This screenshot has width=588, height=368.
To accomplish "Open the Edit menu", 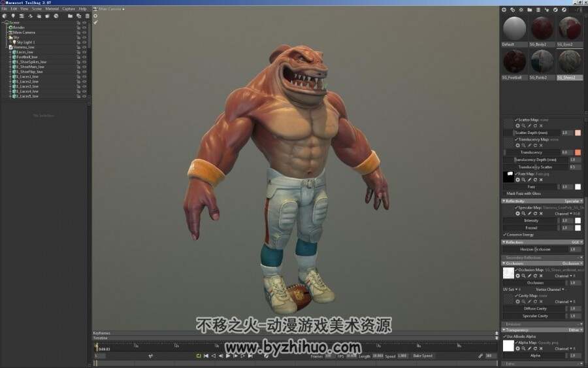I will pyautogui.click(x=14, y=8).
